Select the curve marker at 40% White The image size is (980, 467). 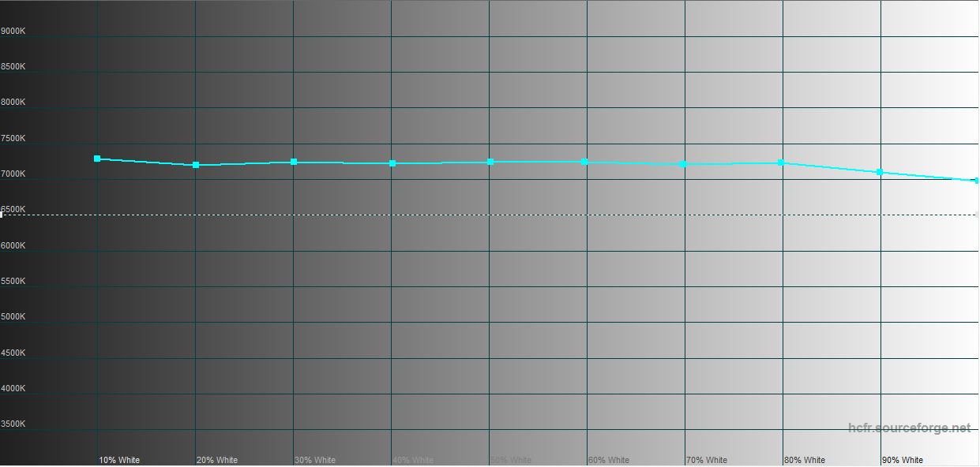coord(392,163)
